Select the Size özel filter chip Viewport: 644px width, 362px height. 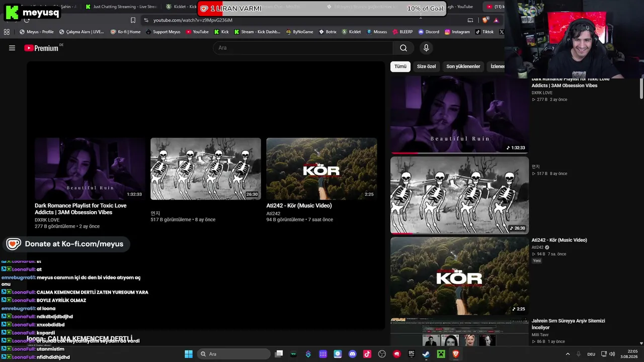(426, 66)
